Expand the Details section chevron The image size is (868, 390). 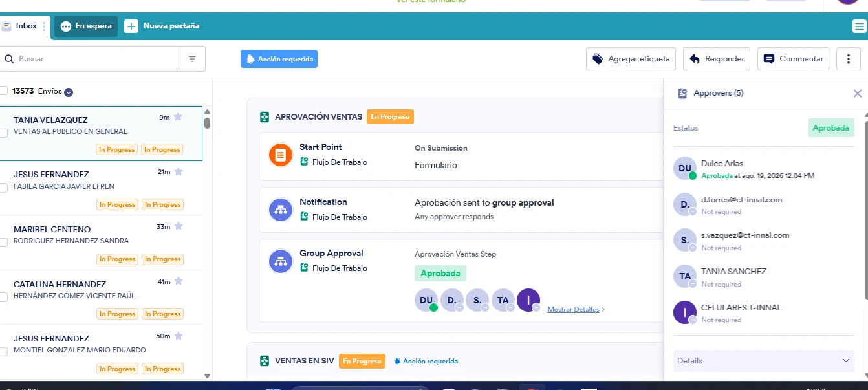tap(845, 360)
